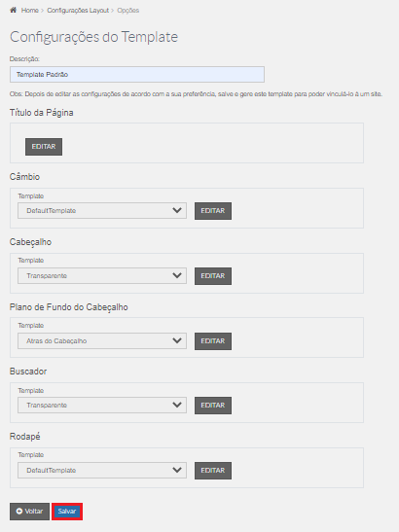Screen dimensions: 399x532
Task: Click the Câmbio dropdown chevron arrow
Action: point(177,210)
